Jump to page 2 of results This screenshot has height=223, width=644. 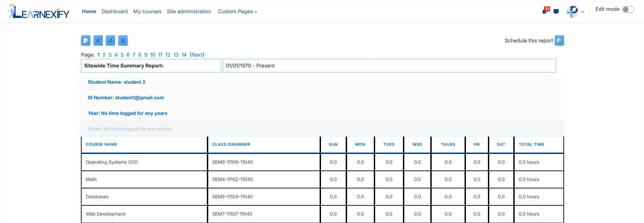click(x=104, y=55)
